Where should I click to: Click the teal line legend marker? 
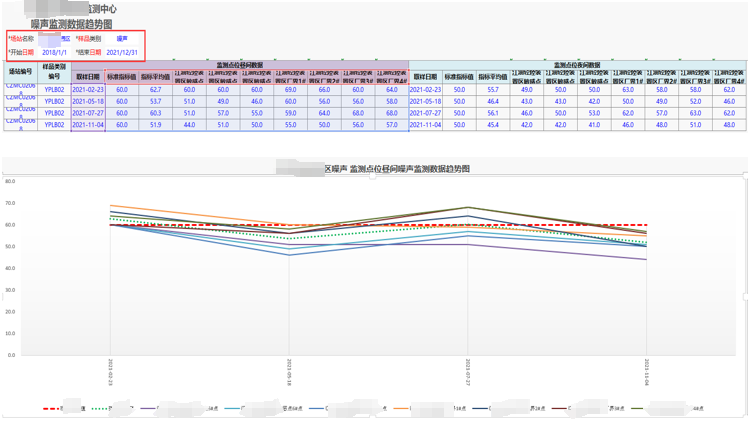coord(232,408)
